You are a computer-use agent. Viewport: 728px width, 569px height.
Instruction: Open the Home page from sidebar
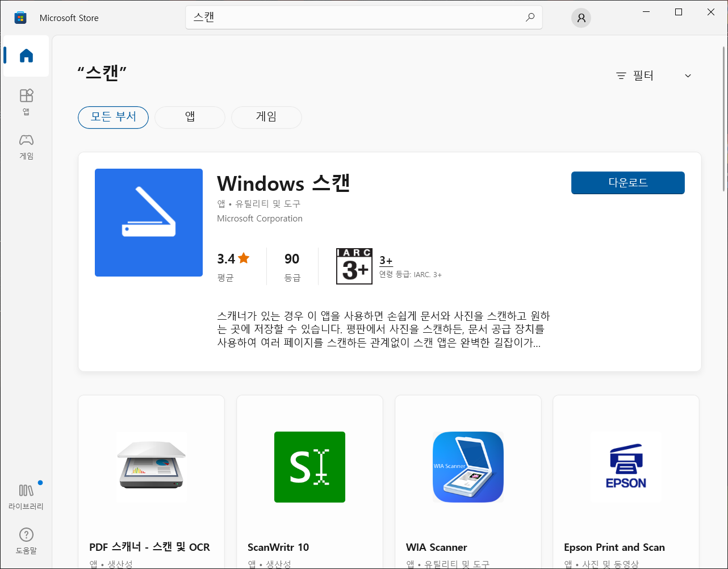click(26, 56)
